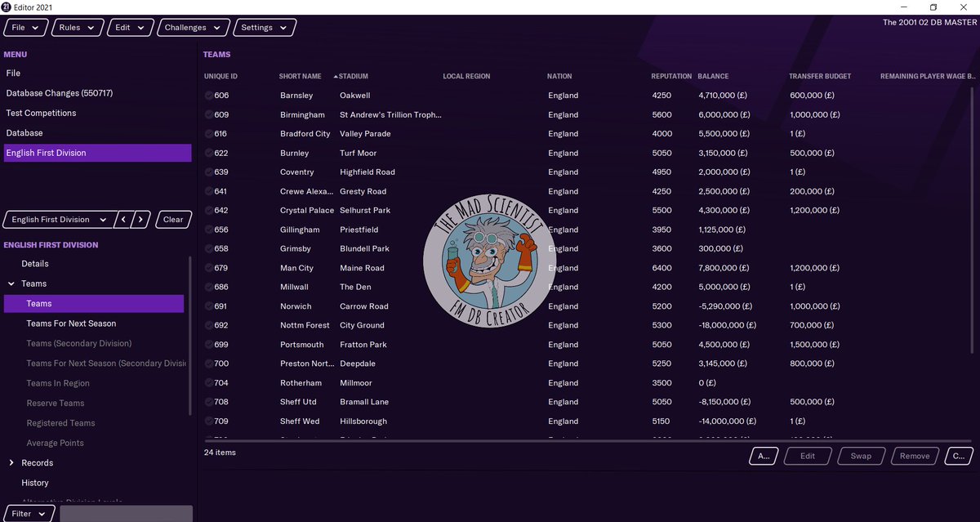
Task: Click the Add button labeled A...
Action: (x=763, y=457)
